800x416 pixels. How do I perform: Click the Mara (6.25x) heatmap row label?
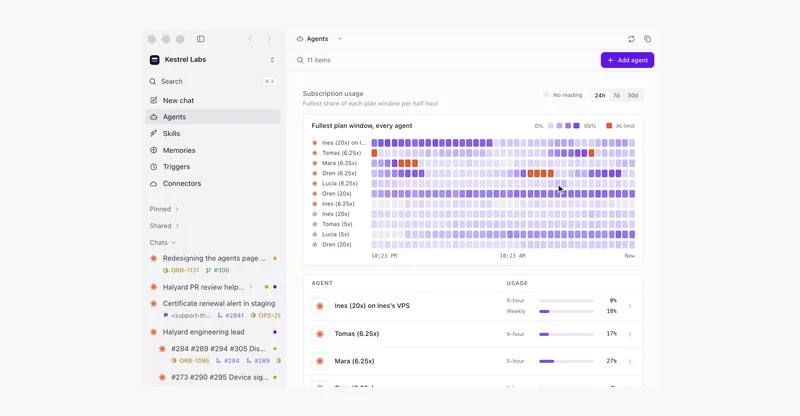point(339,163)
